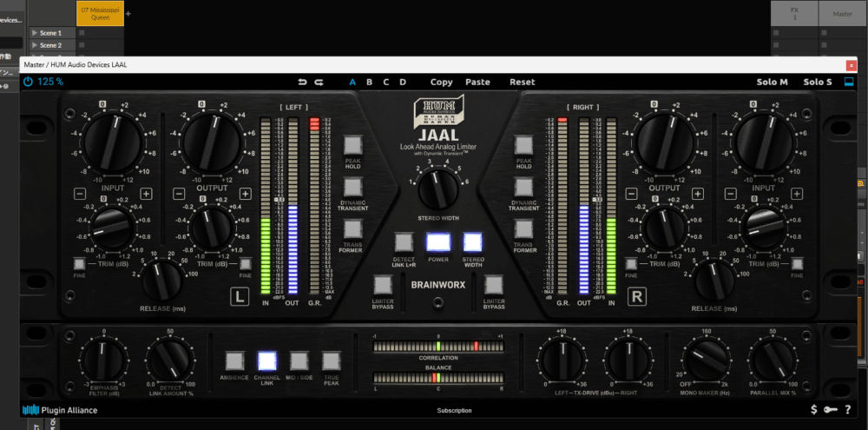Toggle the STEREO WIDTH button
The height and width of the screenshot is (430, 868).
(x=472, y=242)
